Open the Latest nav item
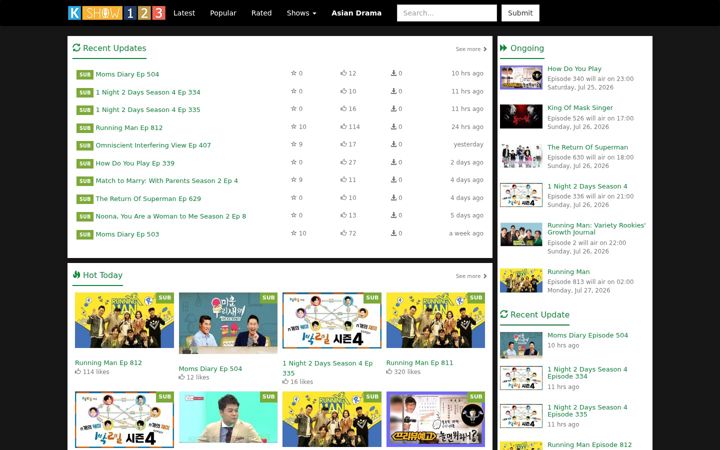 point(184,13)
